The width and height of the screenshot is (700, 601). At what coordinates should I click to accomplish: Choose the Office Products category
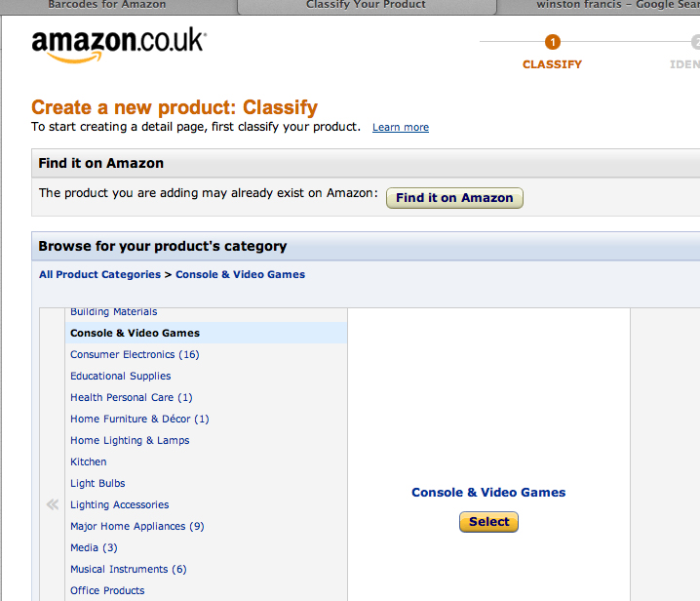click(x=107, y=590)
